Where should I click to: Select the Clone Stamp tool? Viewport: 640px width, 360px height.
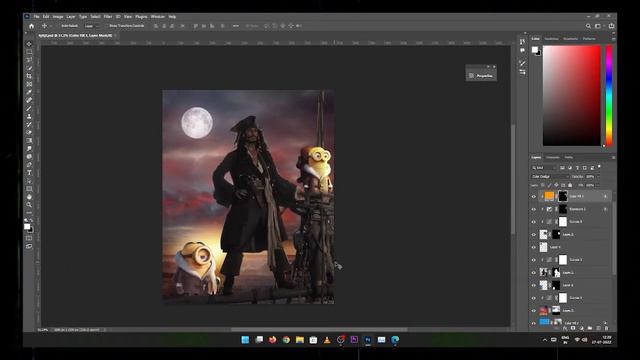[29, 116]
